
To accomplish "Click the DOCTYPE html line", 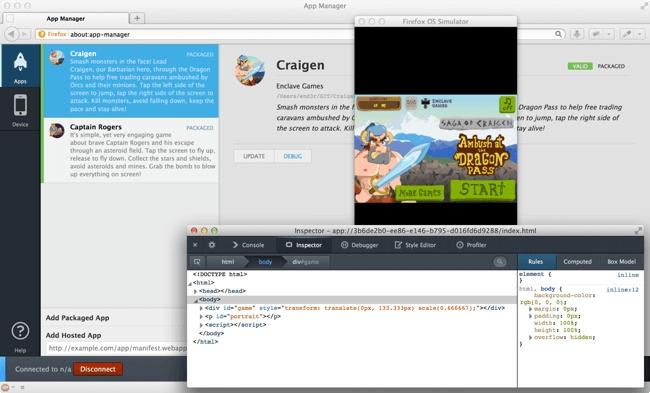I will (x=220, y=274).
